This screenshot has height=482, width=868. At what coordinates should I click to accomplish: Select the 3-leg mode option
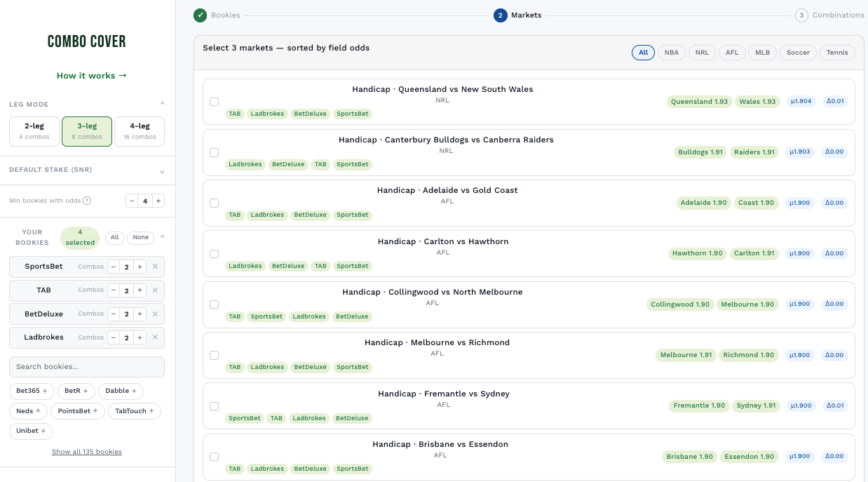87,131
